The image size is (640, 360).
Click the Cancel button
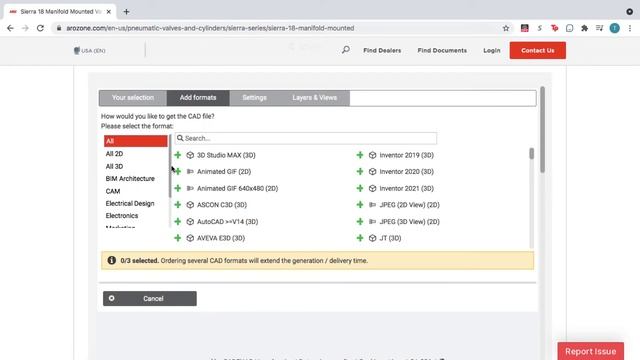(x=150, y=298)
